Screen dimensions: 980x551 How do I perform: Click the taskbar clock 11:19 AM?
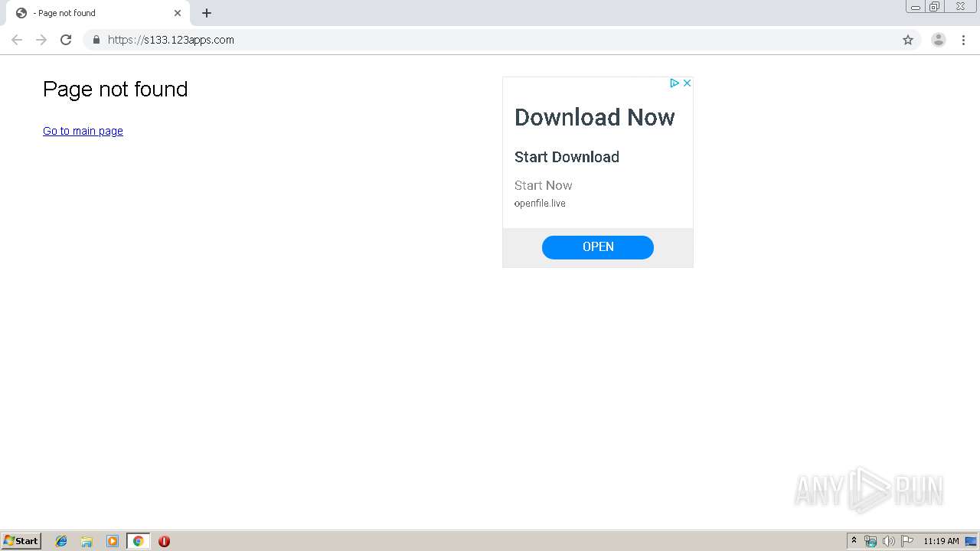tap(941, 541)
